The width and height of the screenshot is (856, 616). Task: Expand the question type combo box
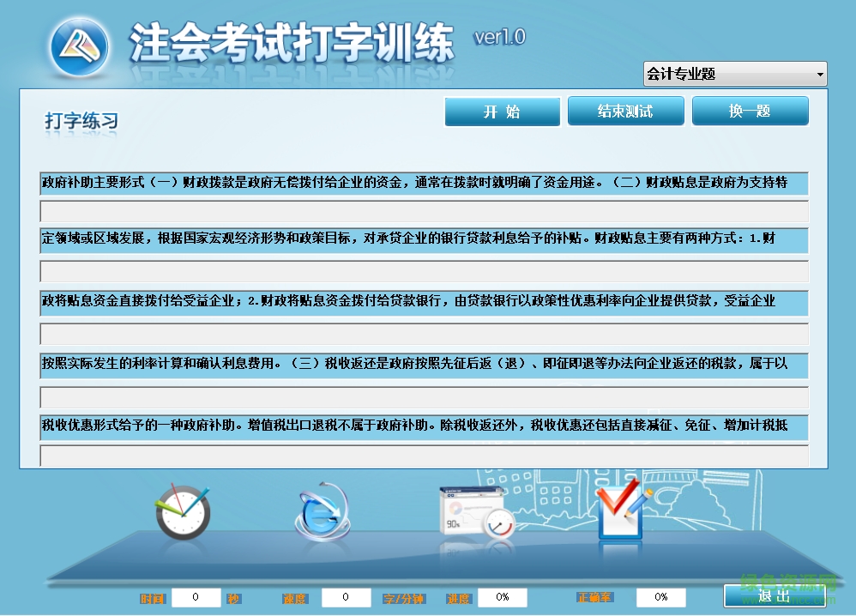pyautogui.click(x=735, y=74)
